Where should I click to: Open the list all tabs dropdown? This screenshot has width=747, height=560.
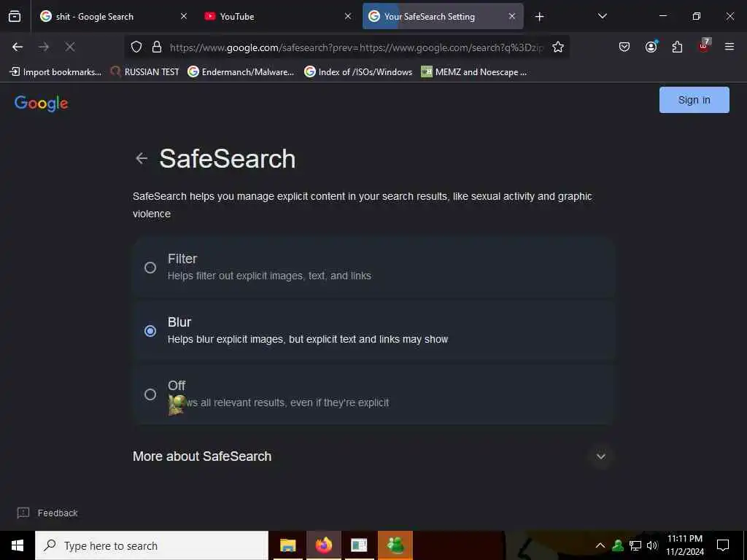click(602, 16)
